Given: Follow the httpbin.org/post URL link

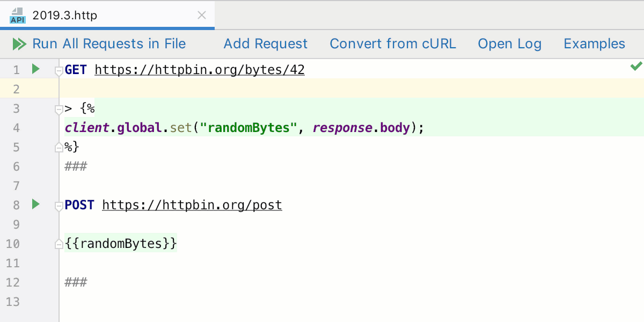Looking at the screenshot, I should pyautogui.click(x=192, y=204).
